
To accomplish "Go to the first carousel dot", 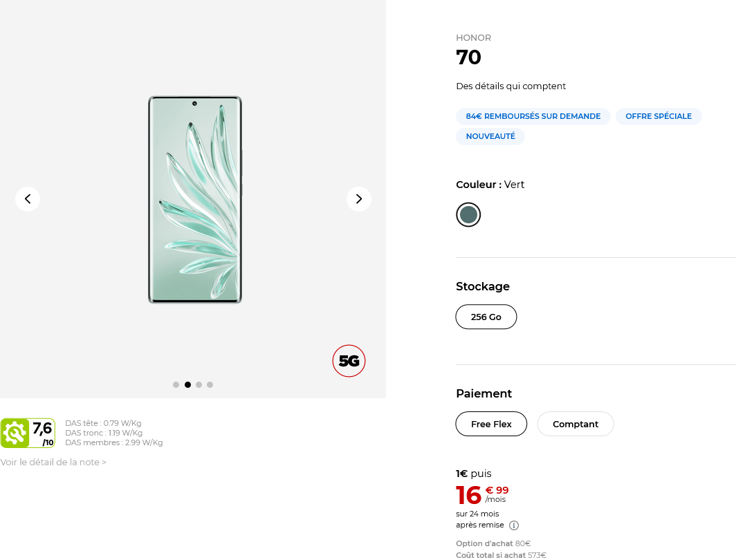I will coord(176,384).
